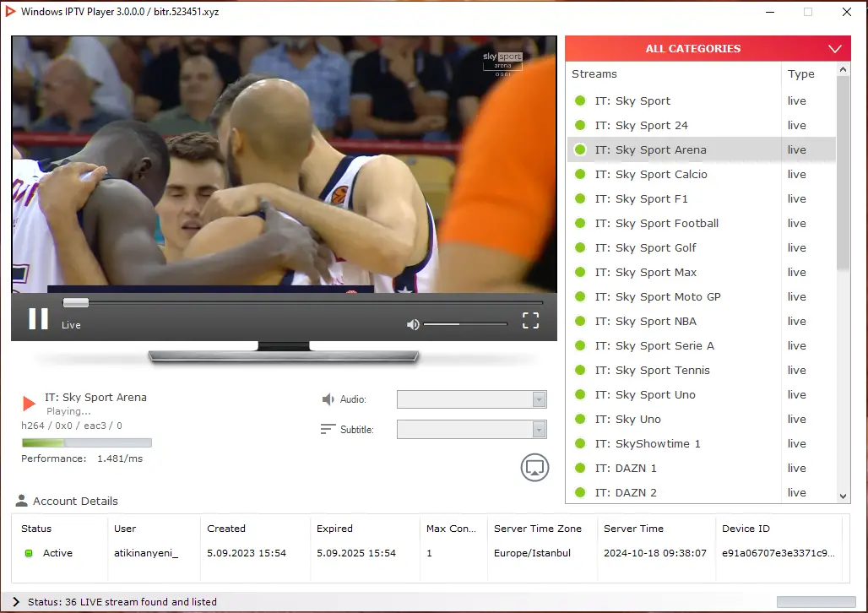Viewport: 868px width, 613px height.
Task: Select the IT: Sky Sport 24 stream
Action: coord(701,125)
